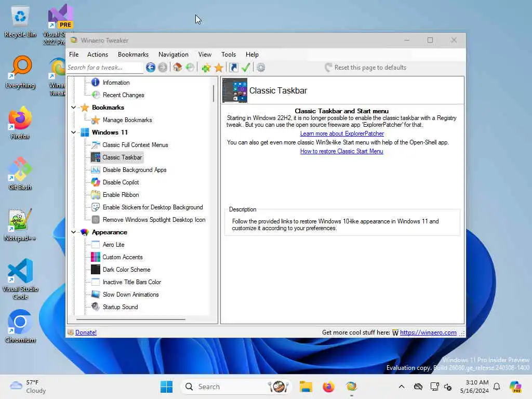Open Windows Start button on taskbar

click(x=166, y=387)
